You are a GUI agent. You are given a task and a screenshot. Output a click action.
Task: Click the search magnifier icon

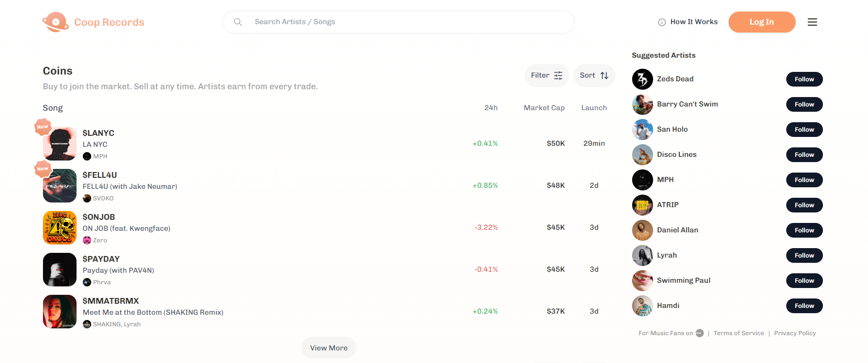(x=238, y=22)
